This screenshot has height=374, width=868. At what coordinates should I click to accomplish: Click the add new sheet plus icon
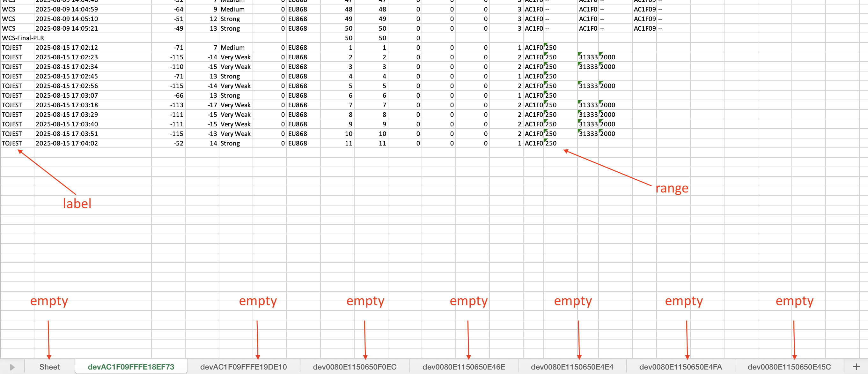click(856, 367)
